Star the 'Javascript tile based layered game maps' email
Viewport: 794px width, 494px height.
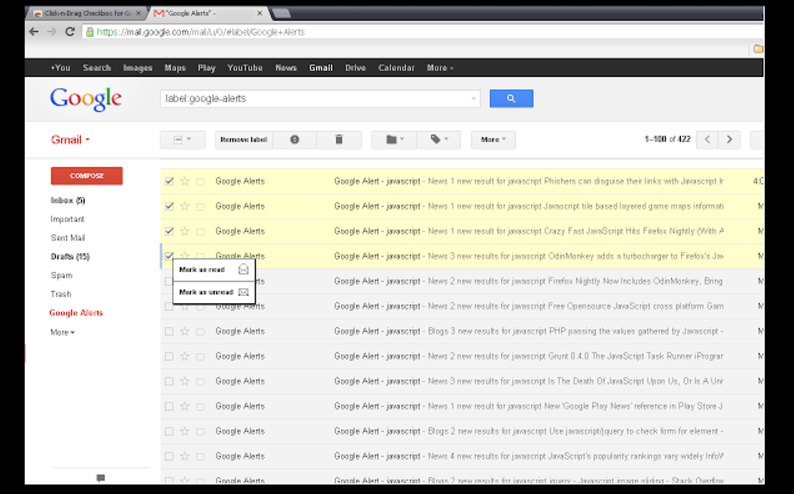point(185,206)
